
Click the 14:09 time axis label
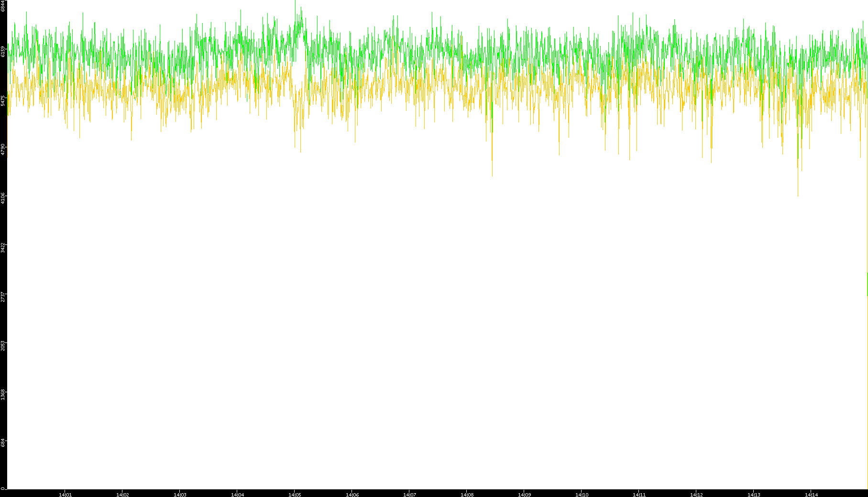click(524, 495)
